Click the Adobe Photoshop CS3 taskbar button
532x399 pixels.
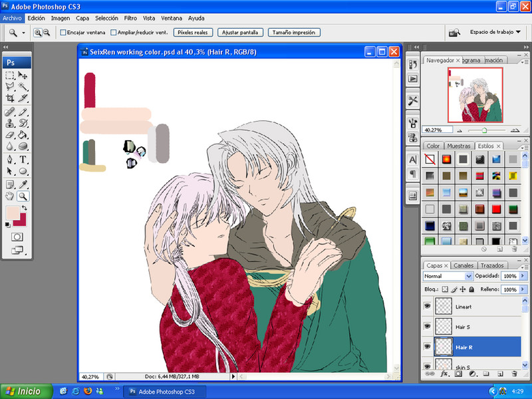[x=164, y=392]
